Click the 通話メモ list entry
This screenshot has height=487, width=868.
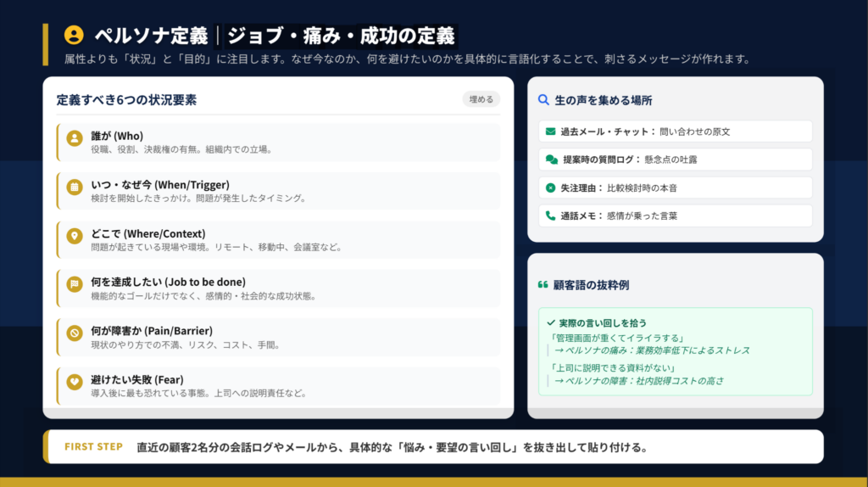click(675, 216)
